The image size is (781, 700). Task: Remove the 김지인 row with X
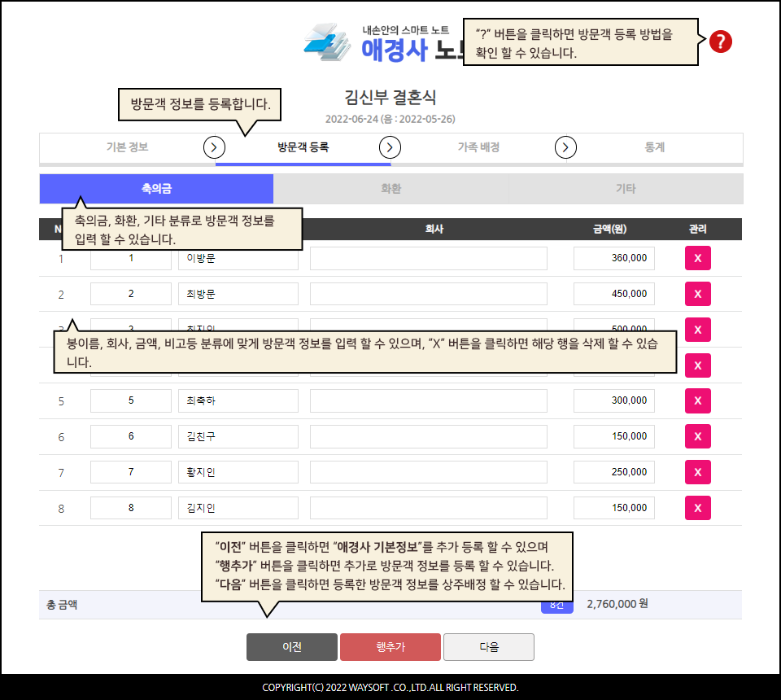[697, 508]
